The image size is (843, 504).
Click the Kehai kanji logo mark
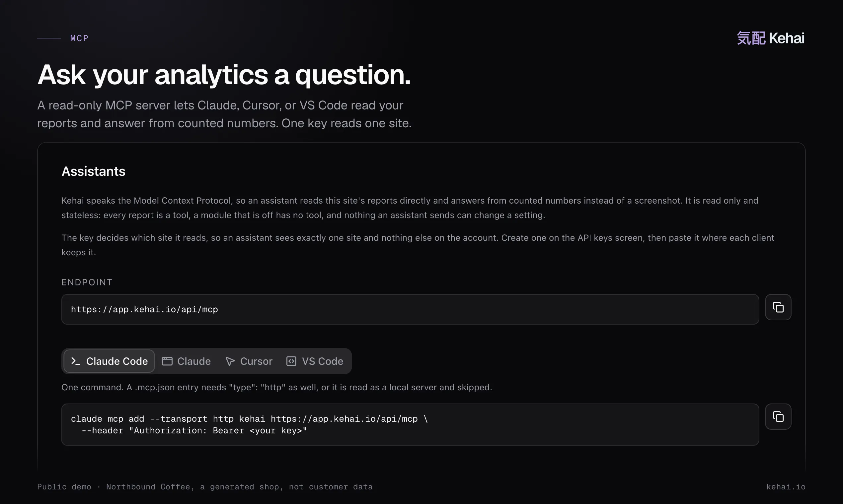pyautogui.click(x=751, y=38)
